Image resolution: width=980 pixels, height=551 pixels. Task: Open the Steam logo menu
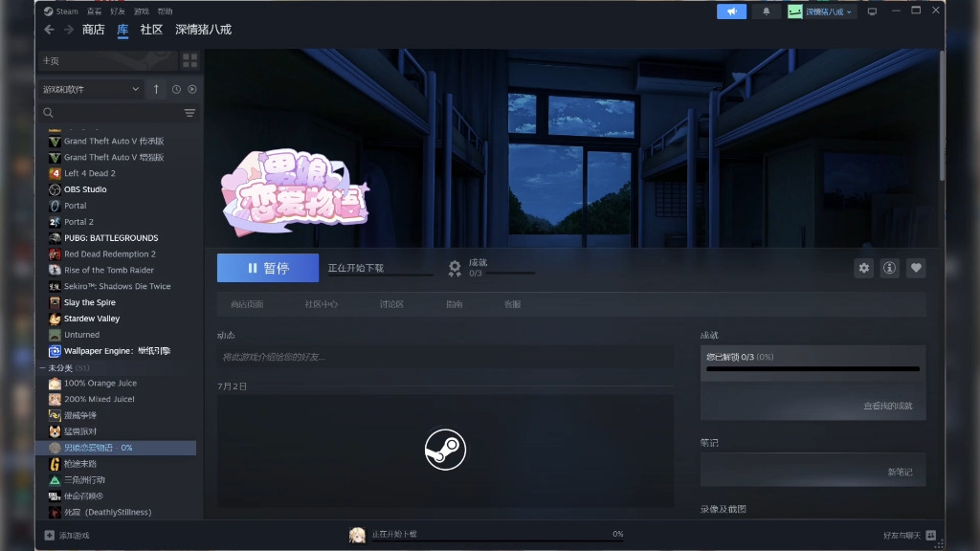click(48, 11)
